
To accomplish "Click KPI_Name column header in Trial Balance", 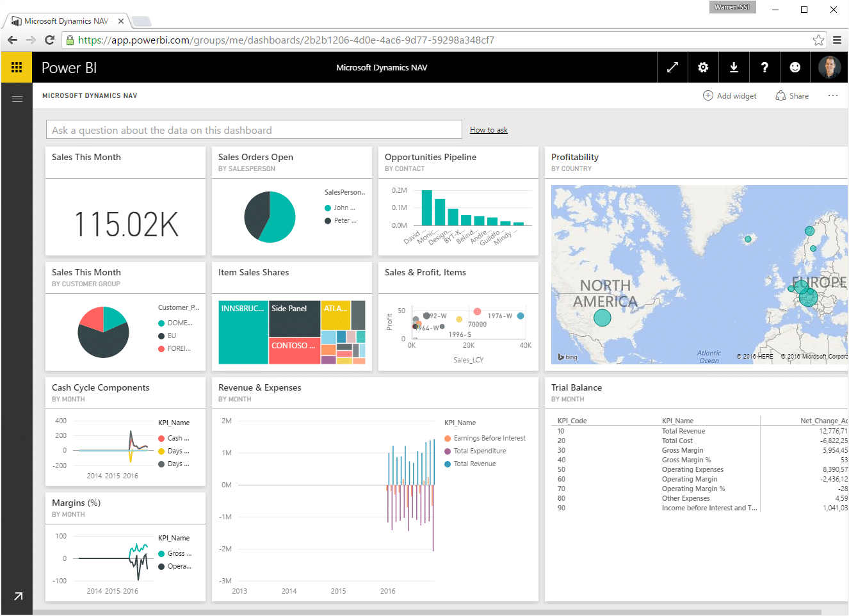I will [x=677, y=421].
